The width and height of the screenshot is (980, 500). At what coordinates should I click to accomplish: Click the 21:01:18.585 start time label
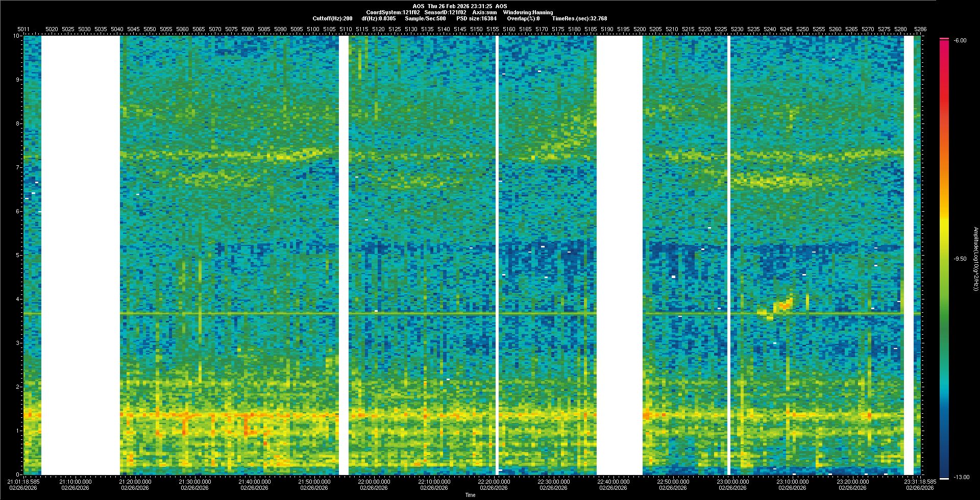[x=24, y=481]
